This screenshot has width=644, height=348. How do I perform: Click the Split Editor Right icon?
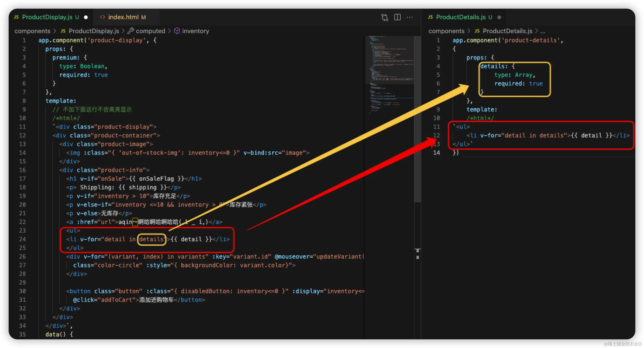point(397,17)
